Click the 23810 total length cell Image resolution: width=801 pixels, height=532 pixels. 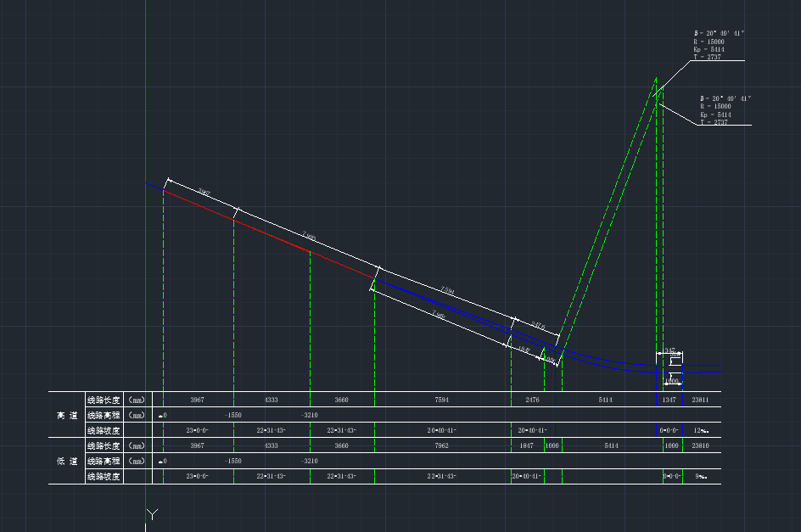(701, 445)
